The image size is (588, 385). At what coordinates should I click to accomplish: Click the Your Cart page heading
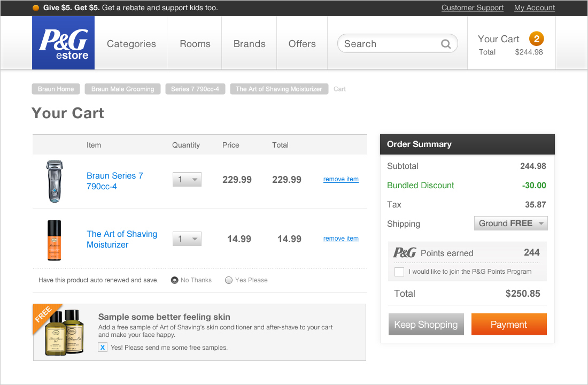pos(68,113)
